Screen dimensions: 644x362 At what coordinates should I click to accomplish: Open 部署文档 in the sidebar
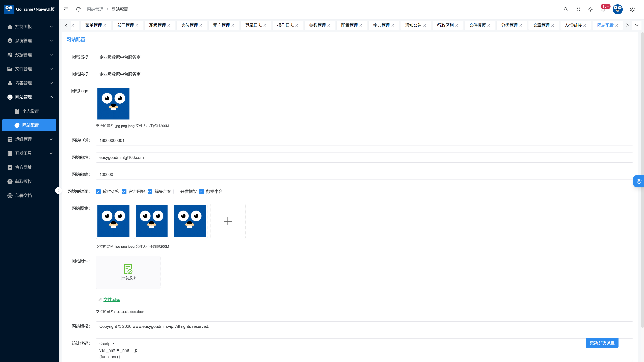tap(29, 195)
